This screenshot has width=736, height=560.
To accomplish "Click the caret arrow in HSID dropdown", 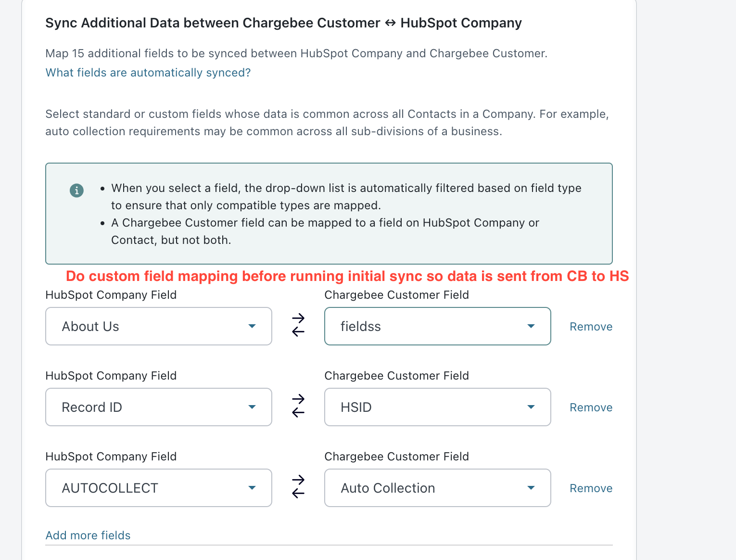I will 531,407.
